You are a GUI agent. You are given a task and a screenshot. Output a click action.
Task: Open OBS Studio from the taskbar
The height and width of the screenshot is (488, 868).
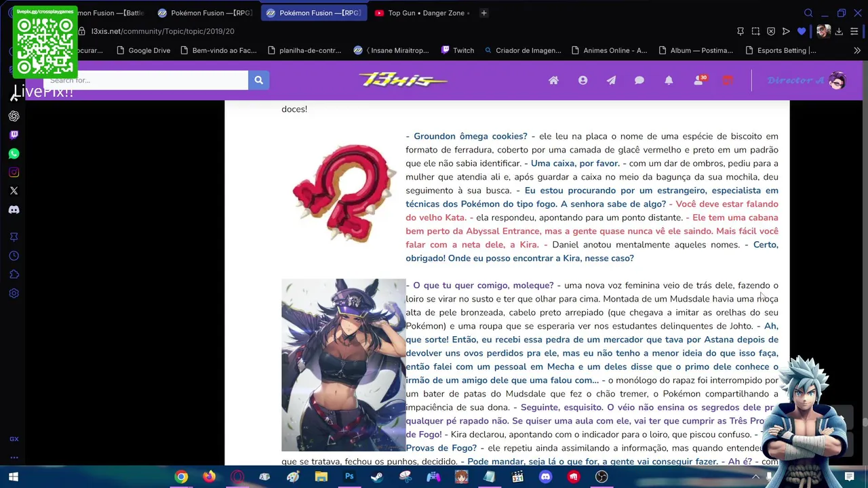tap(601, 477)
